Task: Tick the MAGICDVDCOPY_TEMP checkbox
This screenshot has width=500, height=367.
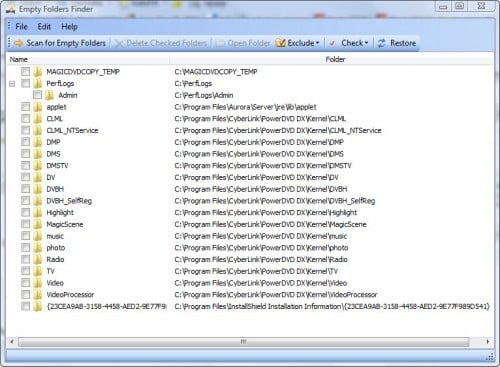Action: pos(25,72)
